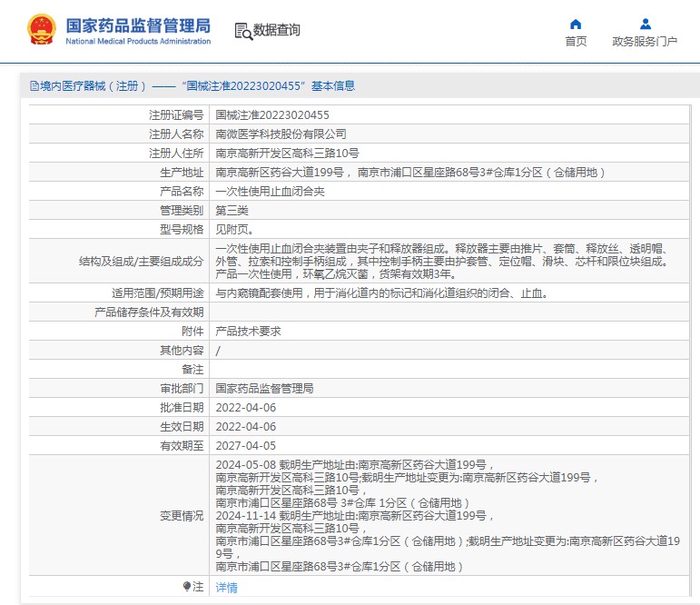Click the government service portal person icon

click(x=646, y=24)
